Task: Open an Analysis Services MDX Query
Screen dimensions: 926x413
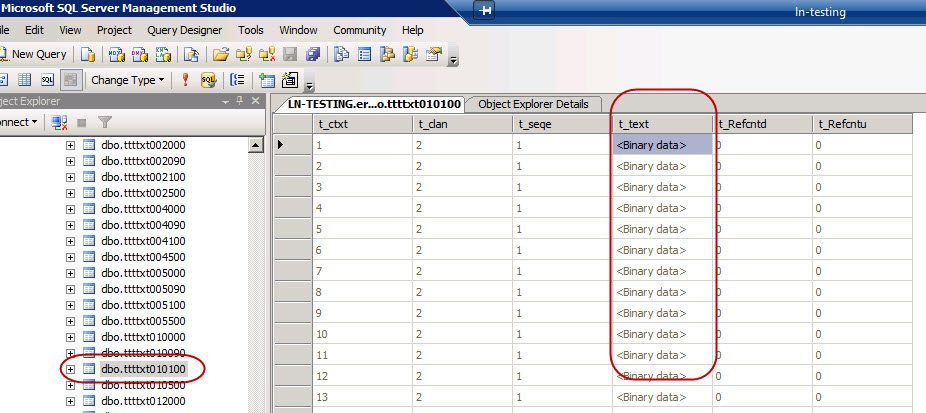Action: 117,55
